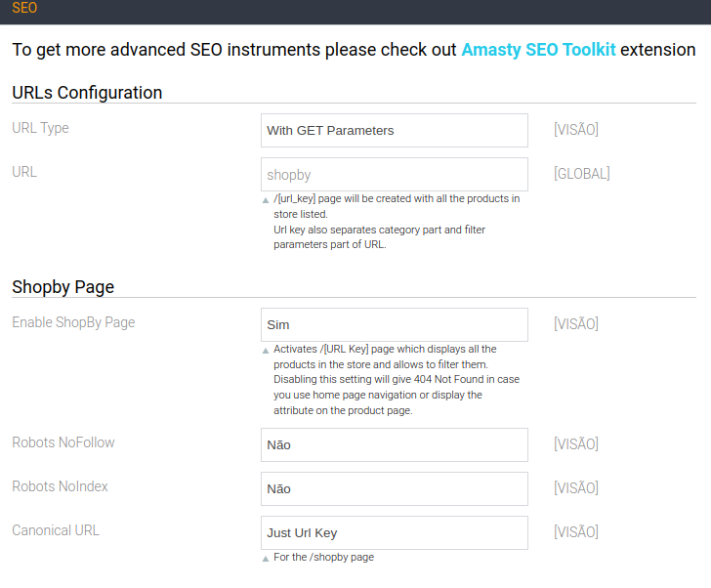The image size is (711, 588).
Task: Click the Robots NoFollow label
Action: tap(63, 442)
